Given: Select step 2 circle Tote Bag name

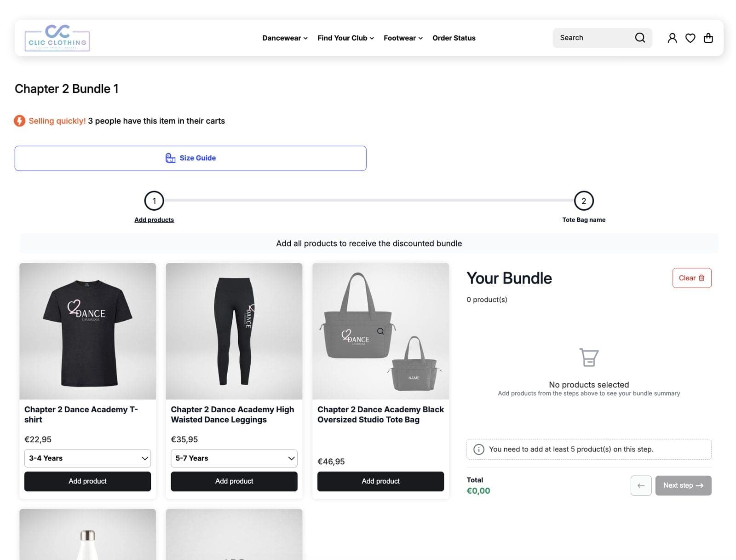Looking at the screenshot, I should point(584,201).
